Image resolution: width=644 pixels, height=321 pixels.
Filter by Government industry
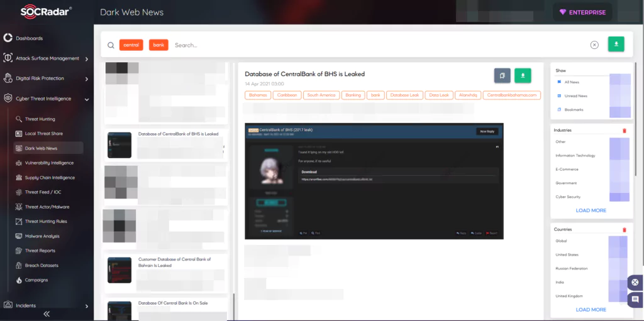pyautogui.click(x=566, y=183)
